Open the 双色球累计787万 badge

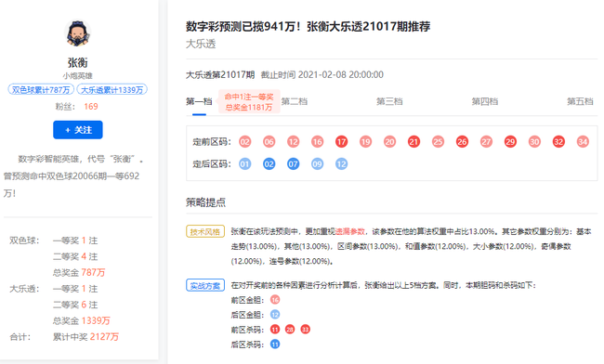(41, 90)
